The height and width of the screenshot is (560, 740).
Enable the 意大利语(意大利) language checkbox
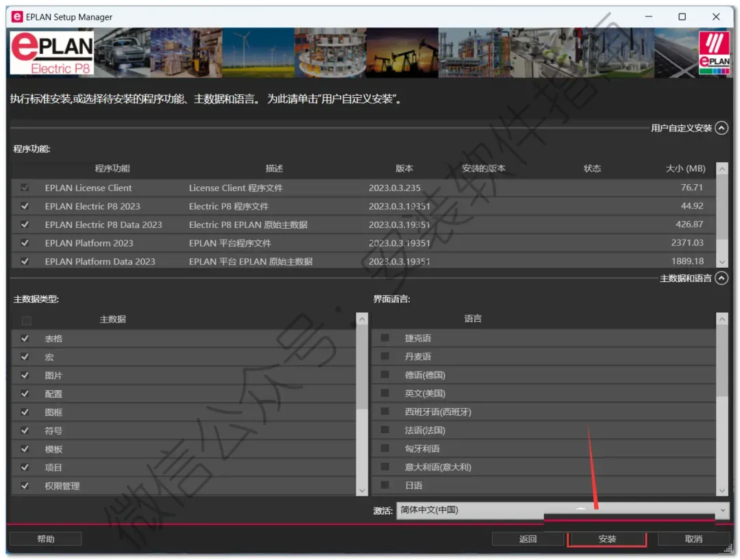(x=385, y=466)
